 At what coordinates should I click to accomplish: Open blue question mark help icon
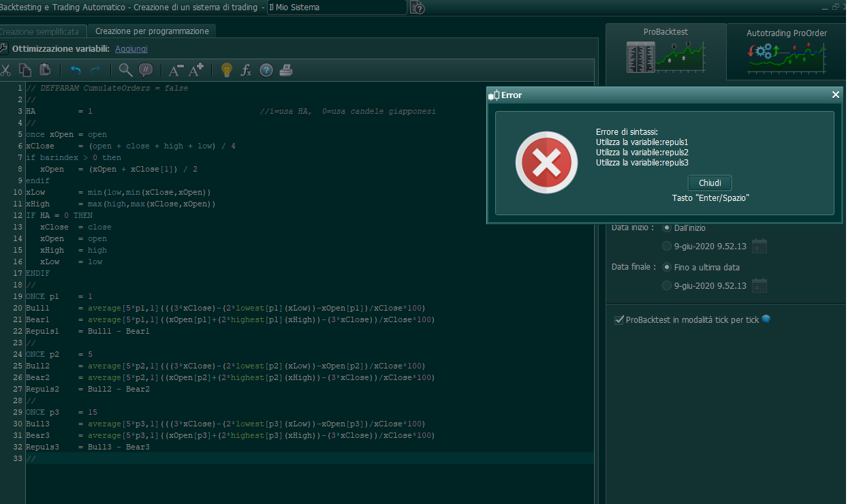pyautogui.click(x=266, y=69)
